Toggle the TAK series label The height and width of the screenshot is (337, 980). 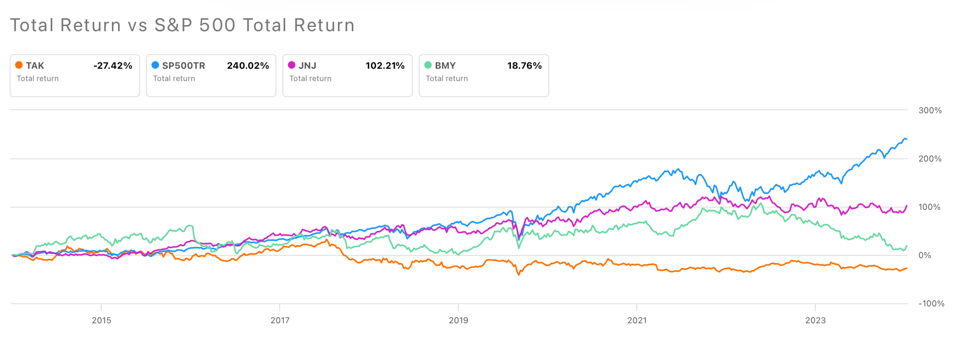pos(35,66)
